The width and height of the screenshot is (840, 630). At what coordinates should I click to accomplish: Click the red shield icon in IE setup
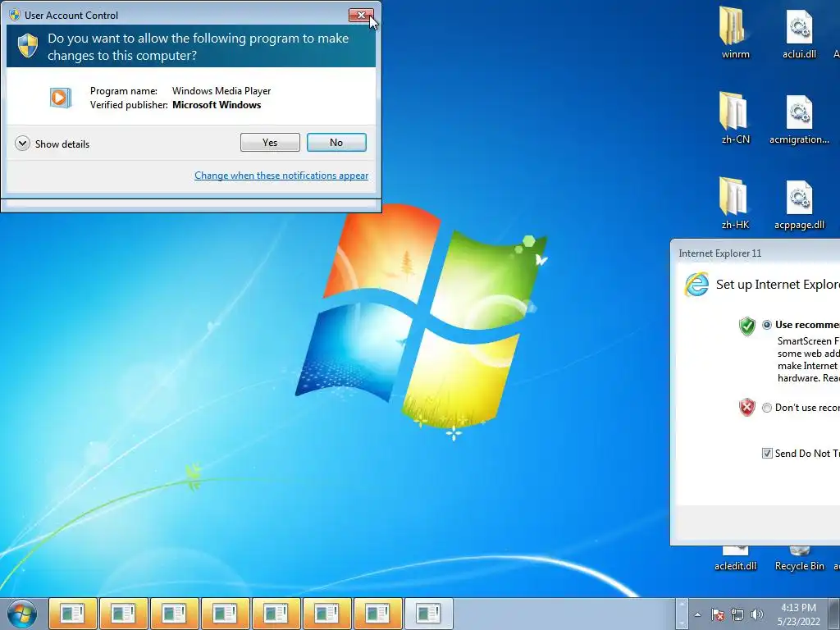[x=746, y=408]
